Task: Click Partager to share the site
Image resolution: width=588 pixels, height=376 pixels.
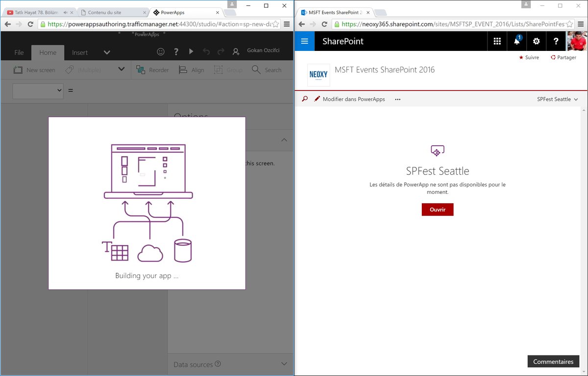Action: (563, 57)
